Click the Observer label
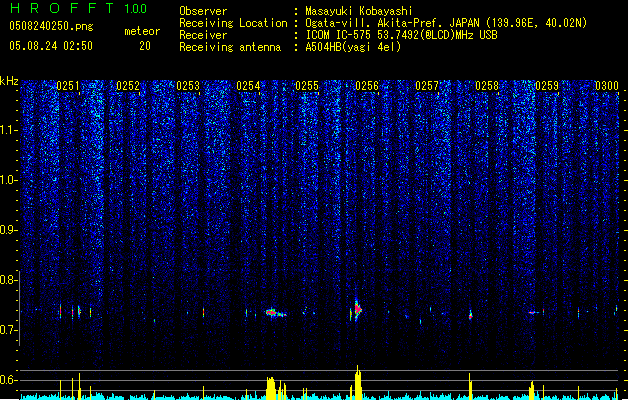The image size is (629, 400). tap(203, 11)
